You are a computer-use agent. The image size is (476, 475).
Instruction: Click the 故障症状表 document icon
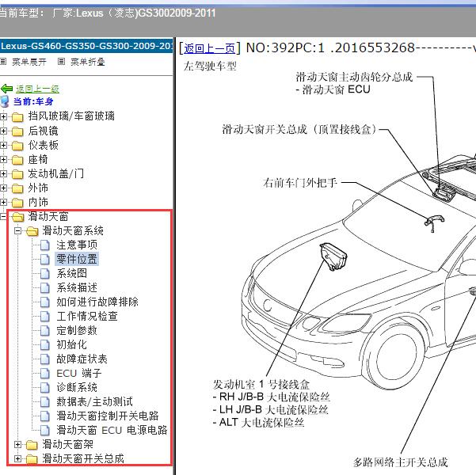pyautogui.click(x=45, y=359)
